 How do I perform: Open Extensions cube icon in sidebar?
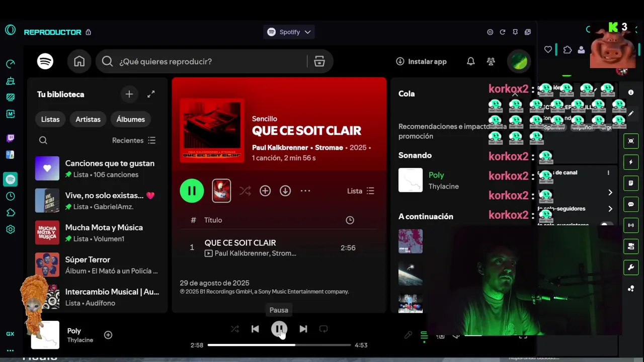tap(10, 213)
